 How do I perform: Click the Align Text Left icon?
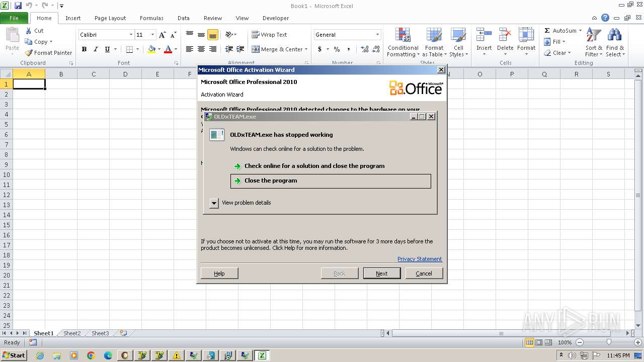pyautogui.click(x=190, y=49)
